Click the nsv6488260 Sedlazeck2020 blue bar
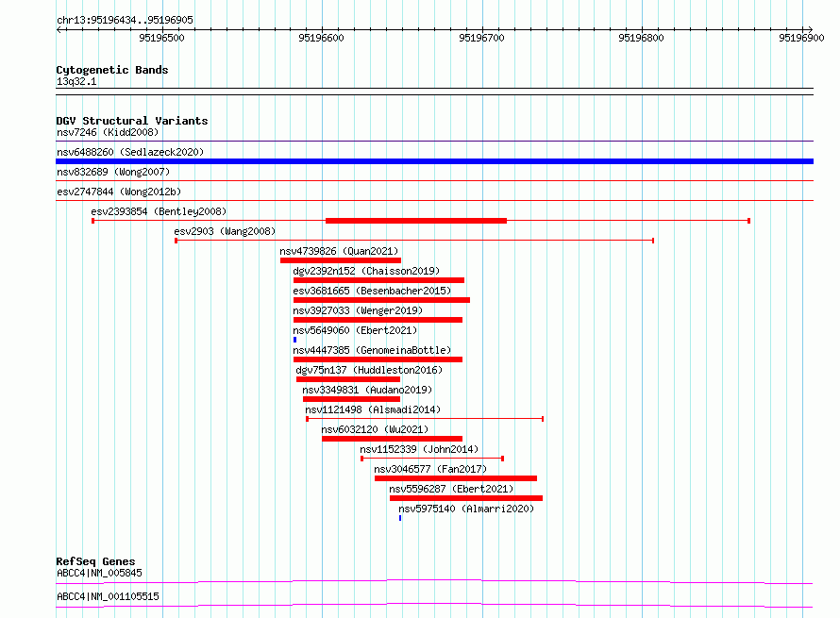This screenshot has height=618, width=840. (434, 161)
